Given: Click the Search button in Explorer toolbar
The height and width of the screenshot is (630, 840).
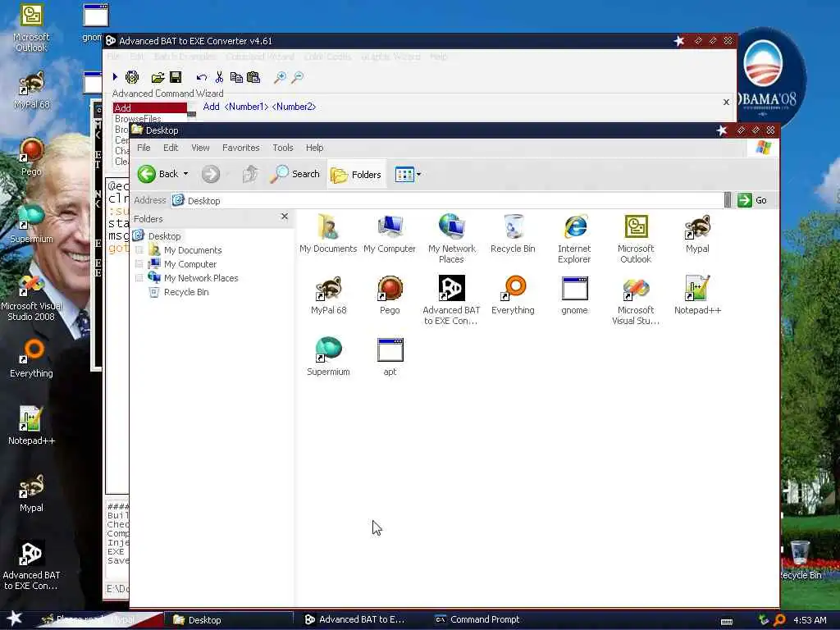Looking at the screenshot, I should (x=295, y=174).
